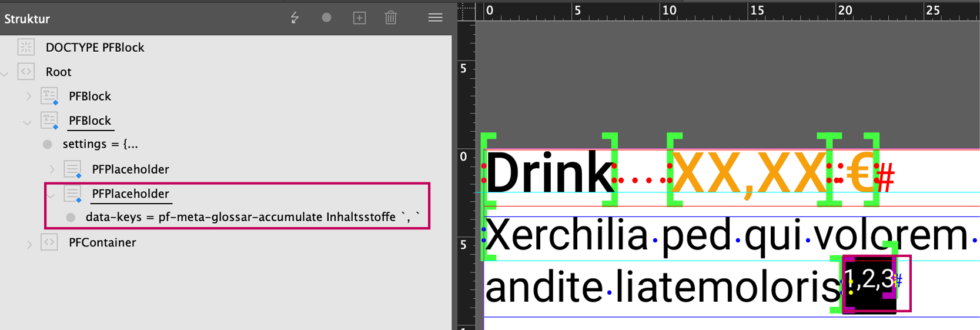Expand the PFContainer node
Viewport: 980px width, 330px height.
pyautogui.click(x=29, y=244)
